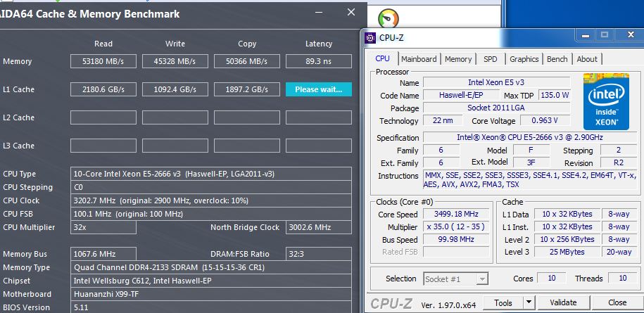The width and height of the screenshot is (644, 313).
Task: Expand the Tools dropdown arrow
Action: 529,302
